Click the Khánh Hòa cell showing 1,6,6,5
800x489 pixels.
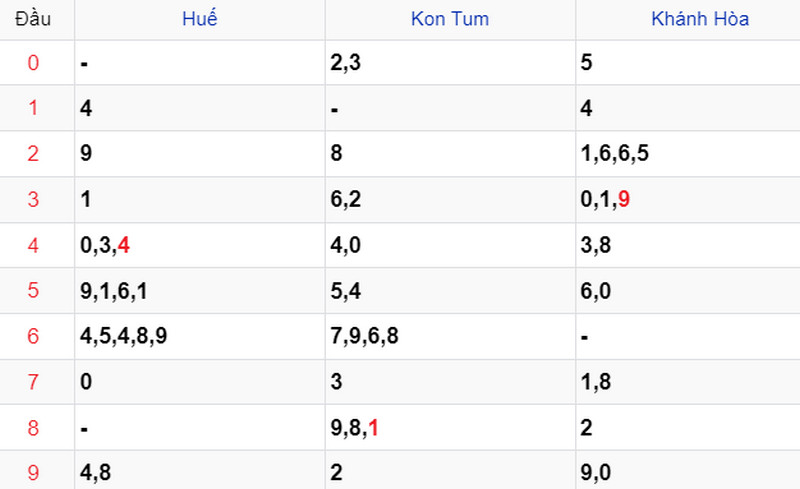pos(688,154)
